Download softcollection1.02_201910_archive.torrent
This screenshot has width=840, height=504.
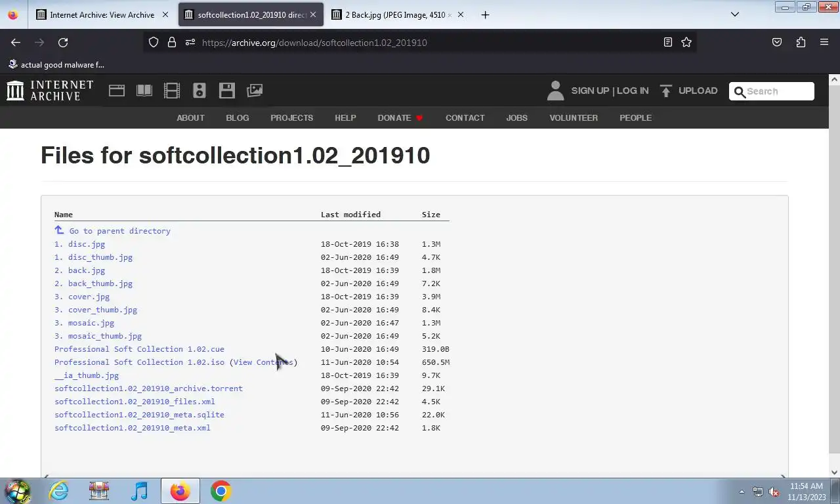[x=148, y=388]
